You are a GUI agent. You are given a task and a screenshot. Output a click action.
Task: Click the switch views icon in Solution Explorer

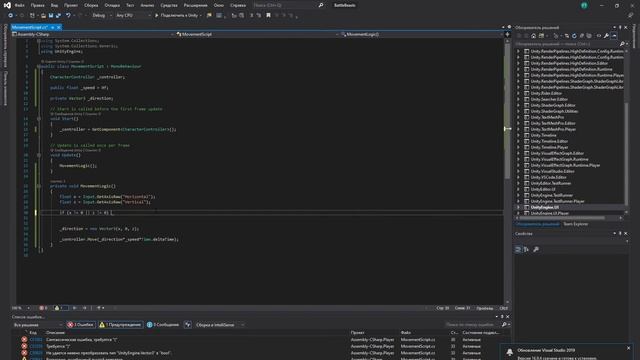tap(541, 36)
